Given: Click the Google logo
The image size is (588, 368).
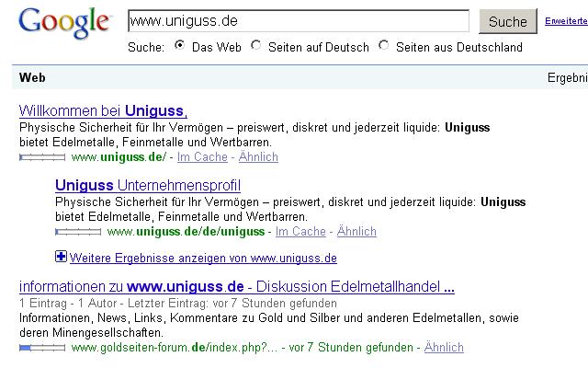Looking at the screenshot, I should point(64,23).
